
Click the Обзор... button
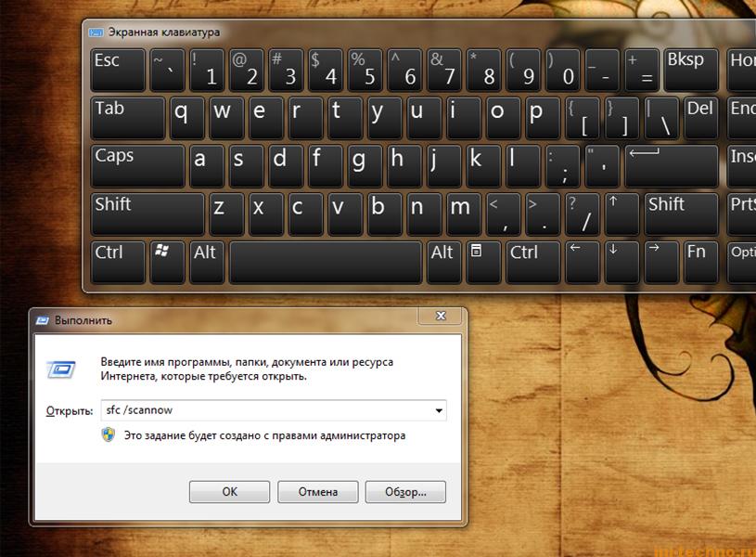[405, 492]
